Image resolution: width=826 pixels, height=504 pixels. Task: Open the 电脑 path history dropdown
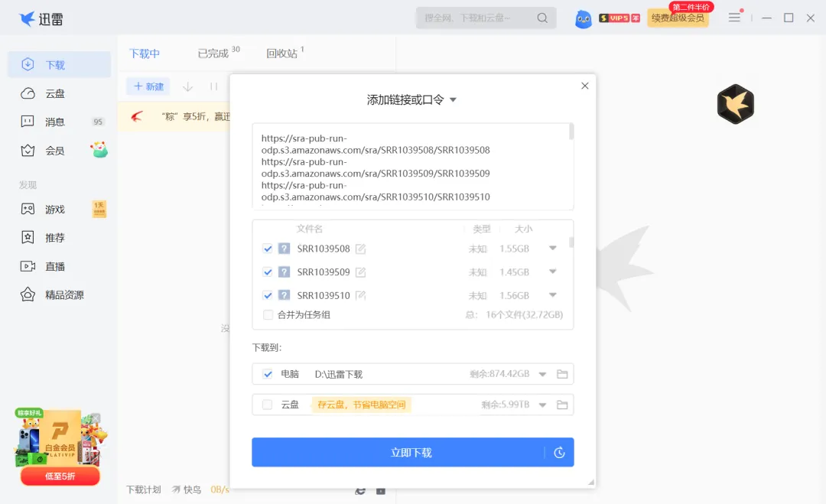click(x=542, y=375)
